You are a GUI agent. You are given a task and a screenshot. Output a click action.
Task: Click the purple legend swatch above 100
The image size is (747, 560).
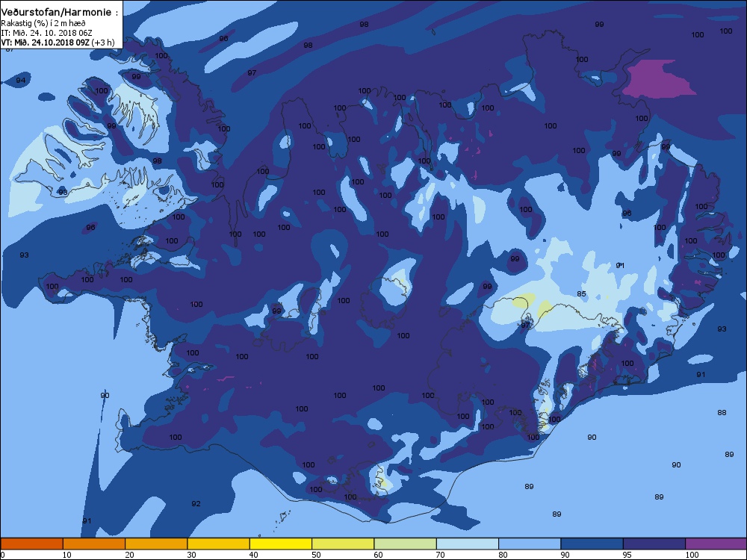point(716,544)
